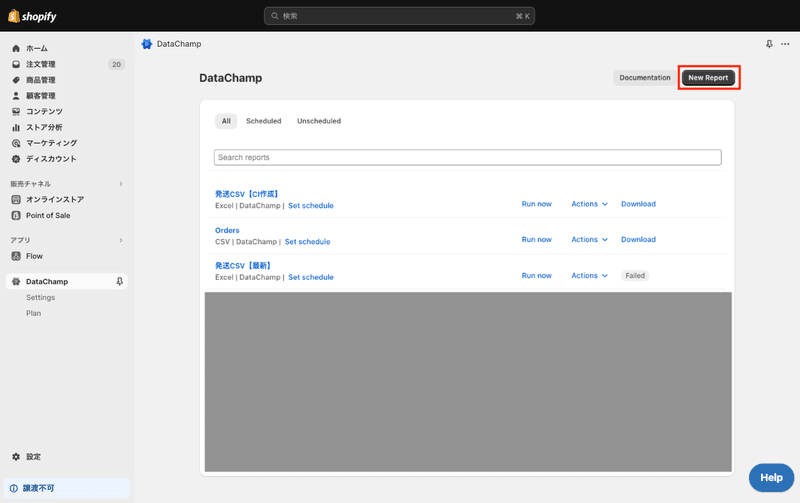Switch to the All tab
800x503 pixels.
(x=226, y=121)
